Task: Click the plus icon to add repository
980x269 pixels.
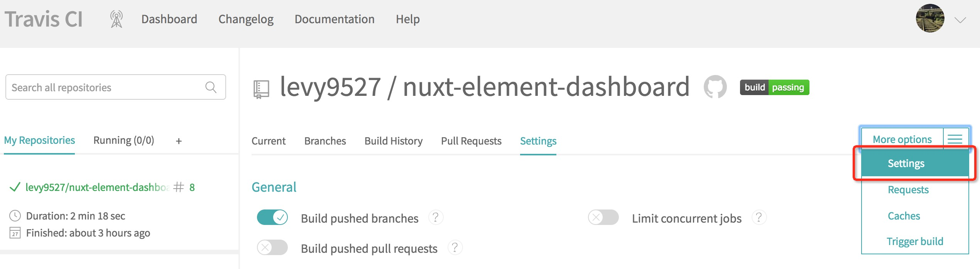Action: (x=179, y=141)
